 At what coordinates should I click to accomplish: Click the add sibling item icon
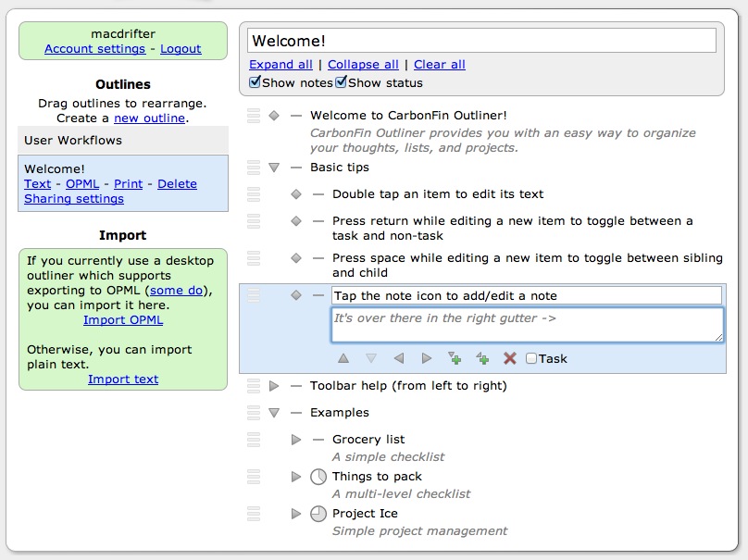coord(482,358)
